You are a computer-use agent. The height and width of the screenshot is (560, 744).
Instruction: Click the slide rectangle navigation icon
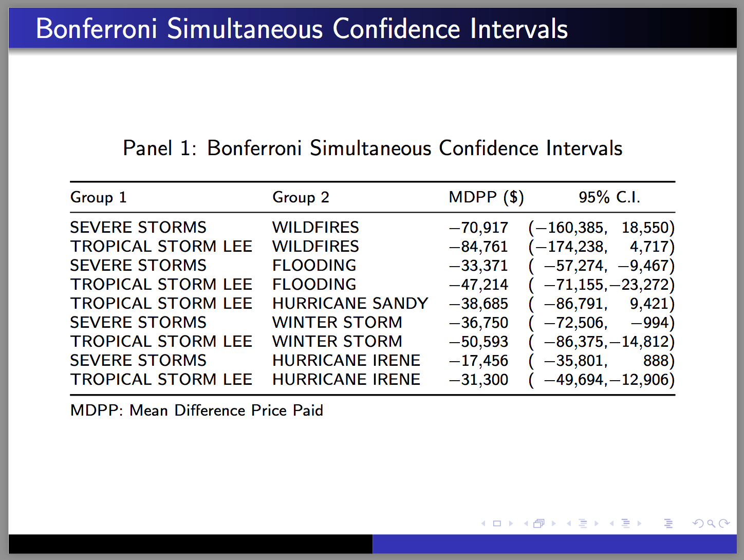[497, 524]
